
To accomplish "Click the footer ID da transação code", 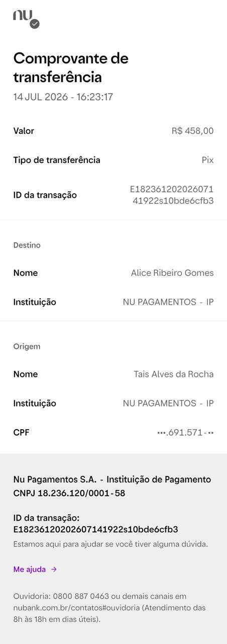I will click(x=95, y=530).
